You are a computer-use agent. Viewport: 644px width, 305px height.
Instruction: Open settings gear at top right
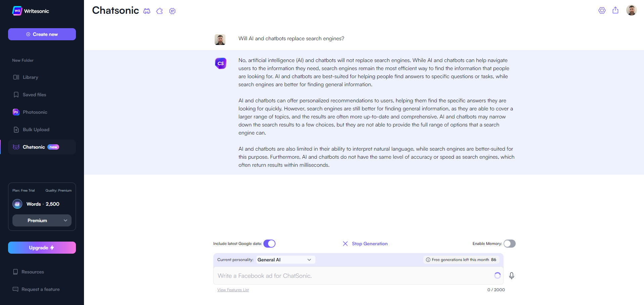point(602,10)
